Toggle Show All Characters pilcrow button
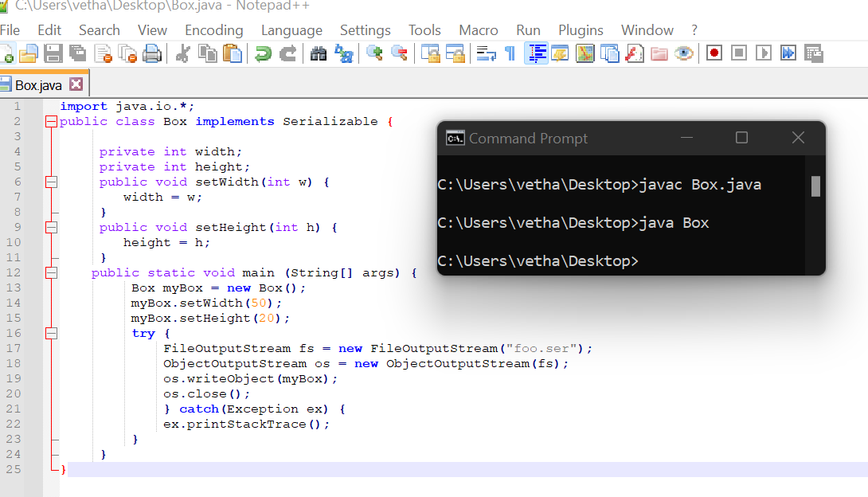 click(510, 53)
